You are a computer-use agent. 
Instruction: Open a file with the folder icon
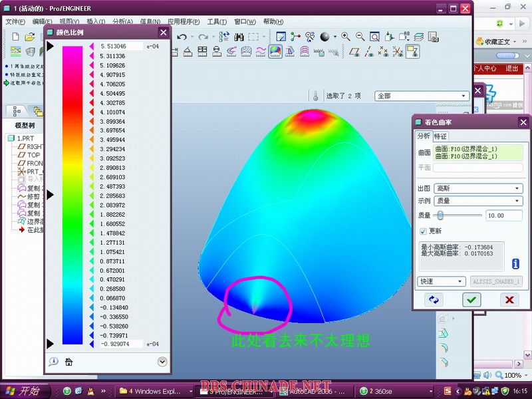pos(30,37)
